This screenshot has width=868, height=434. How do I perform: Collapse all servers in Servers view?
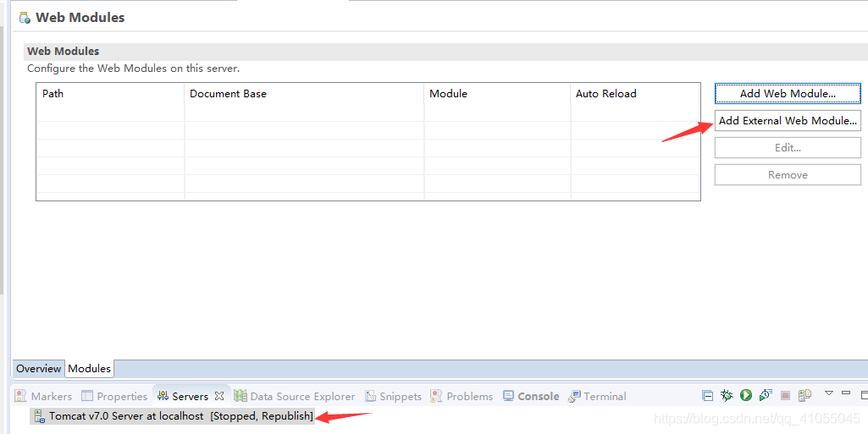click(707, 395)
